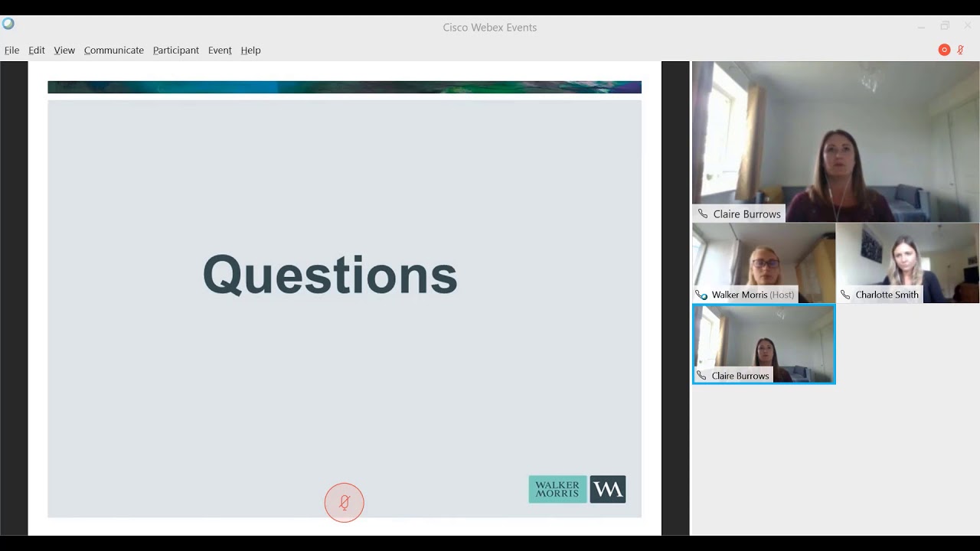Click phone icon on highlighted Claire Burrows thumbnail

coord(701,376)
